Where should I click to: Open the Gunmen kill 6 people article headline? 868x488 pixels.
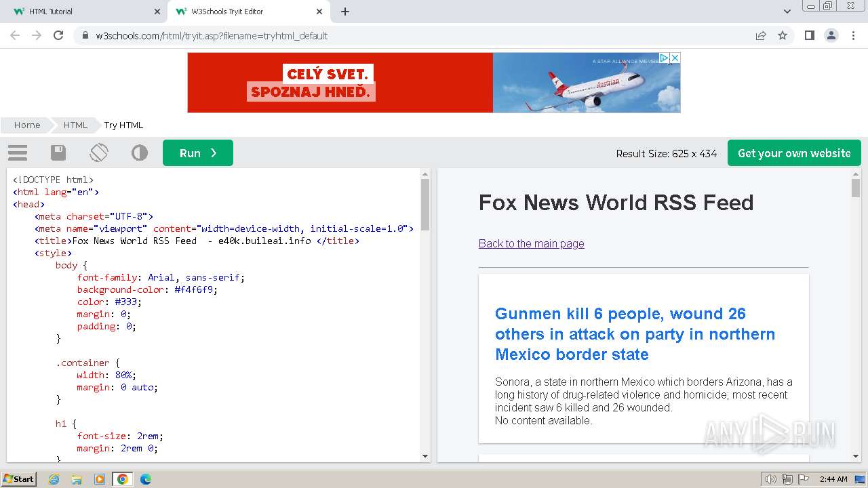635,334
